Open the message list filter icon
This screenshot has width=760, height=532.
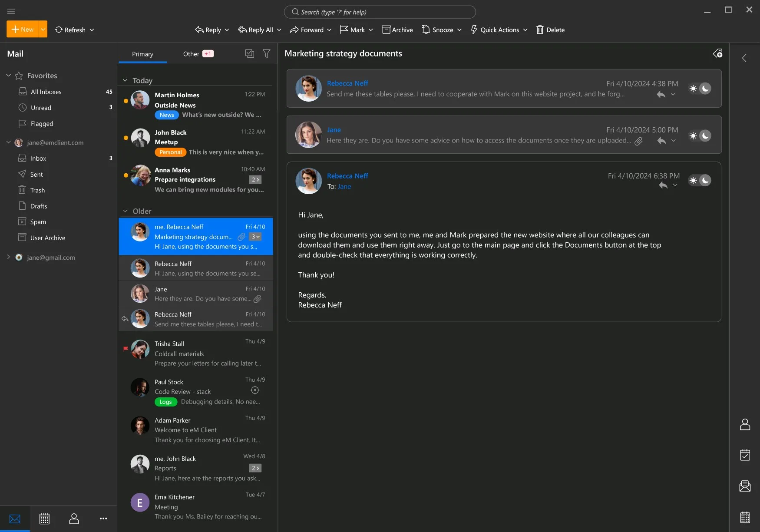click(x=267, y=53)
